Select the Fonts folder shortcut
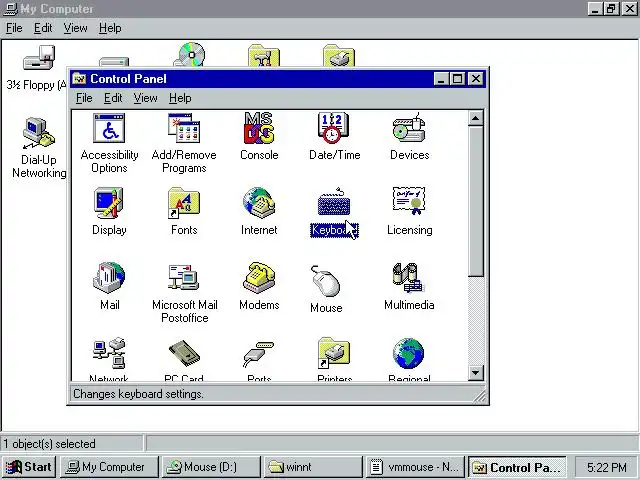 coord(184,203)
